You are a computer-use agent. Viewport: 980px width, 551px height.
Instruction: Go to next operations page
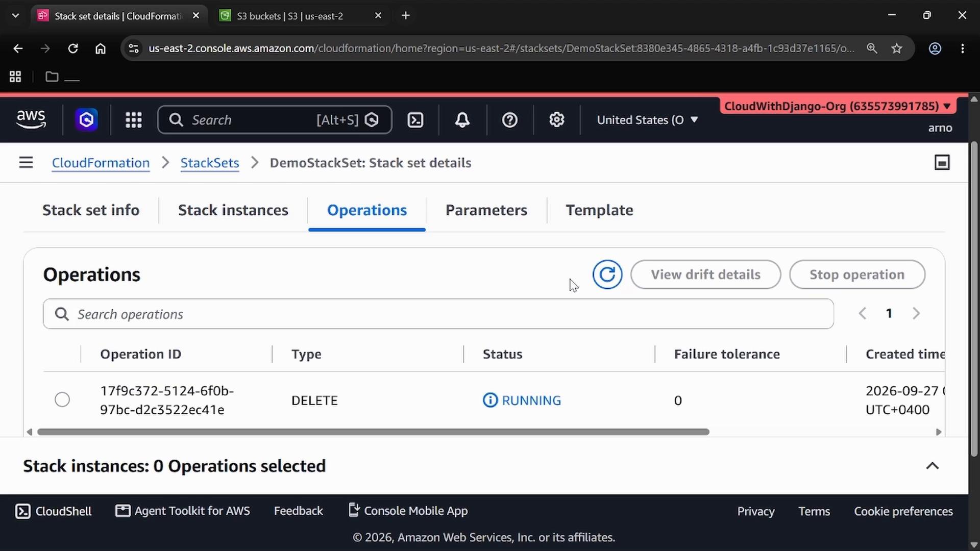point(916,313)
